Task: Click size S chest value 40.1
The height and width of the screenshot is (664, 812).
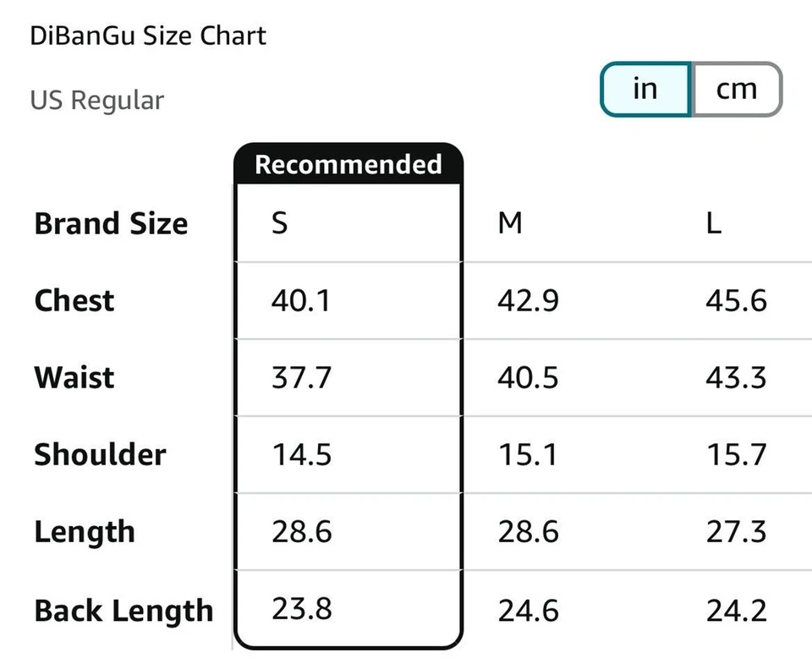Action: click(301, 300)
